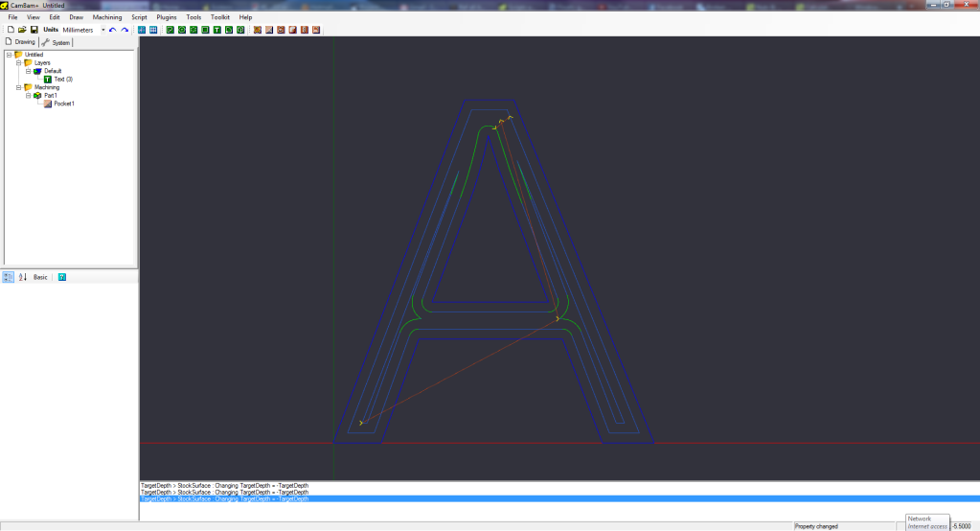Select the Circle draw tool

click(182, 30)
